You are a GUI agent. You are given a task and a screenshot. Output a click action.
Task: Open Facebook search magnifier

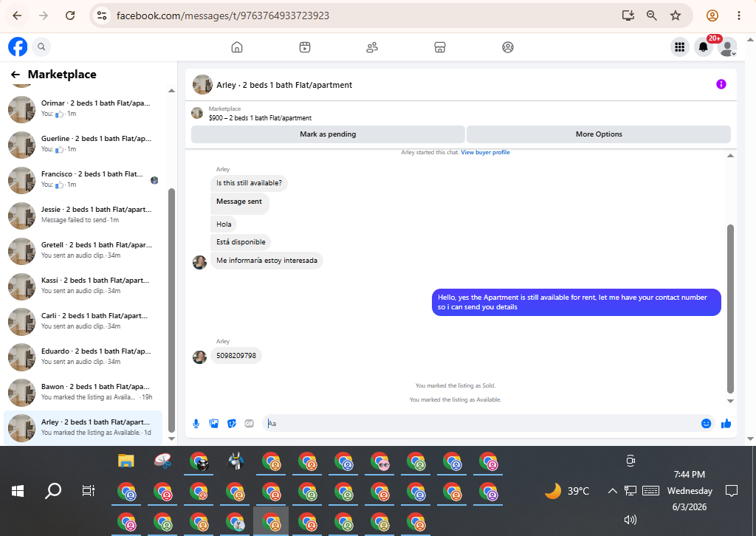coord(41,47)
